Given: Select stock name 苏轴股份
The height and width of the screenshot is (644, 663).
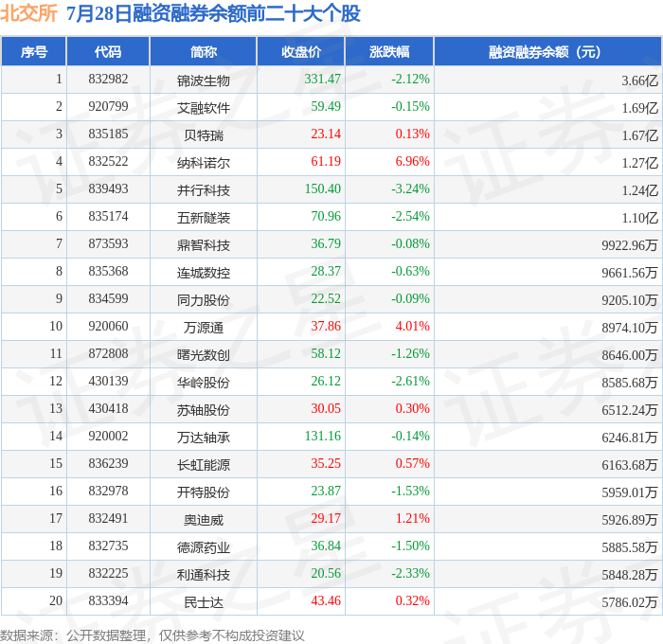Looking at the screenshot, I should pyautogui.click(x=204, y=410).
